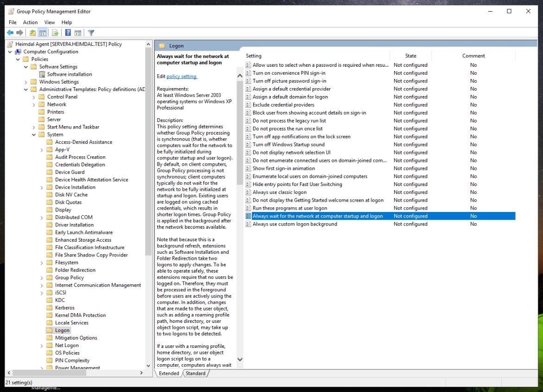Collapse the Policies tree node
The height and width of the screenshot is (392, 543).
(18, 59)
